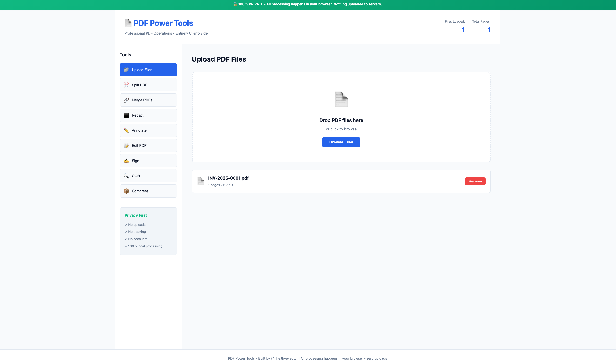
Task: Click the package box Compress icon
Action: click(x=126, y=191)
